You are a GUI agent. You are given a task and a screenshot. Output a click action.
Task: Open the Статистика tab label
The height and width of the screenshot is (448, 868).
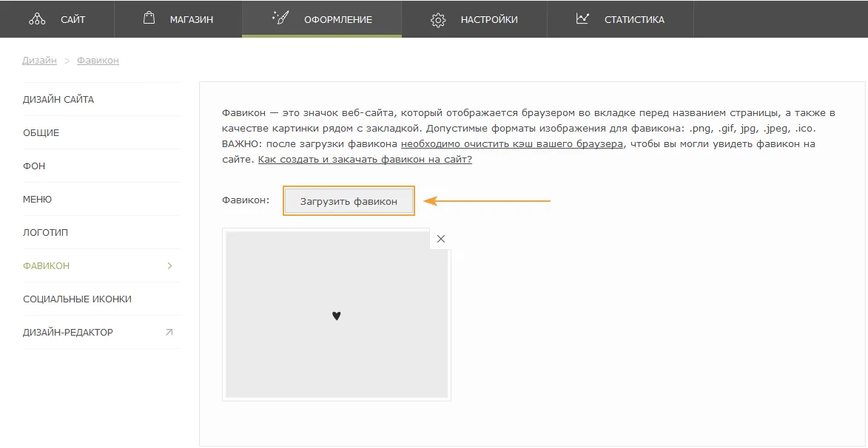pyautogui.click(x=634, y=20)
